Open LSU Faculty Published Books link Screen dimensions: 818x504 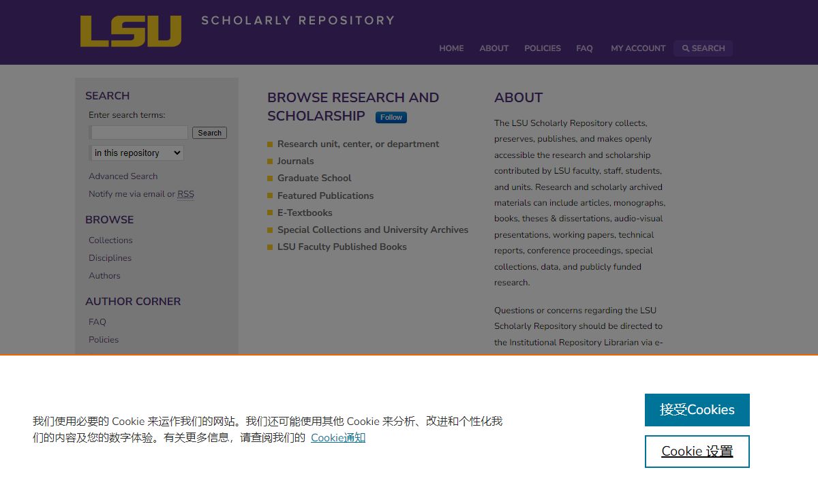click(x=342, y=247)
